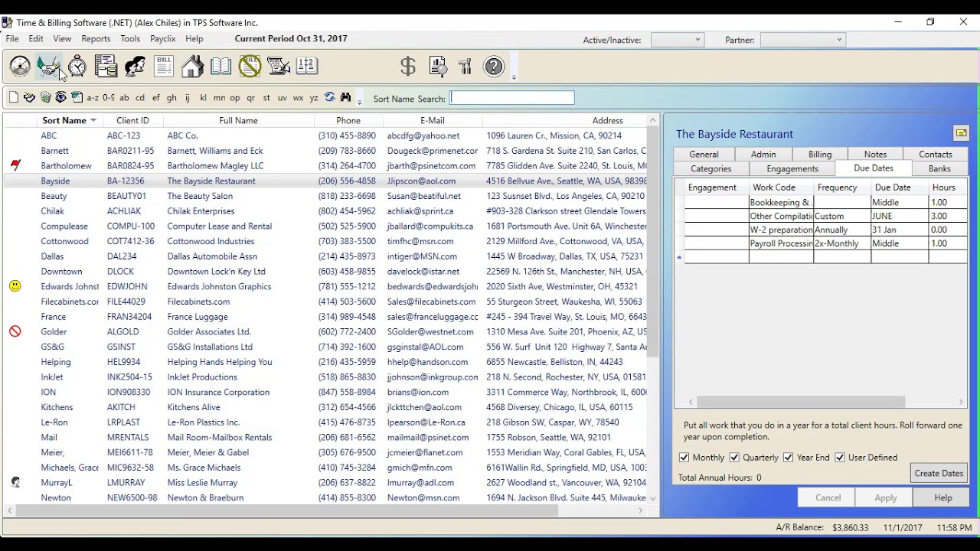Viewport: 980px width, 551px height.
Task: Click the blank new page icon
Action: point(13,97)
